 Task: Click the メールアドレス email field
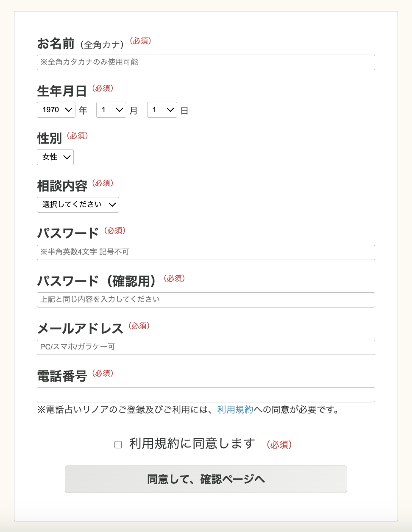[x=206, y=347]
